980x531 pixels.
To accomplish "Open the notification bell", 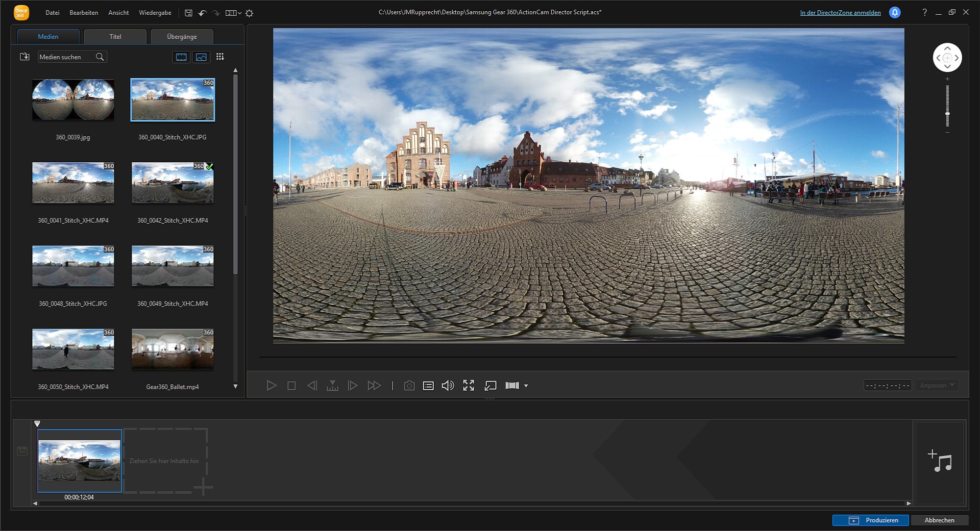I will 895,13.
